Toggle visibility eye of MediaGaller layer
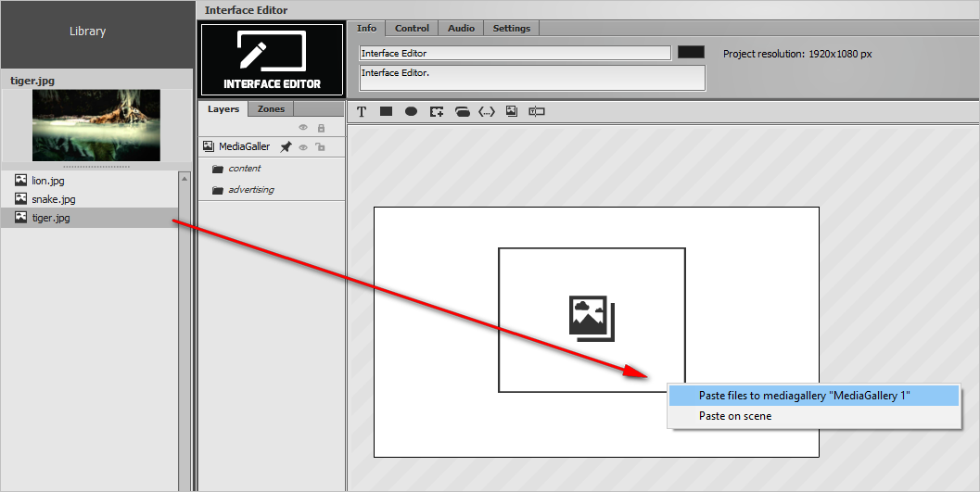This screenshot has height=492, width=980. tap(303, 147)
